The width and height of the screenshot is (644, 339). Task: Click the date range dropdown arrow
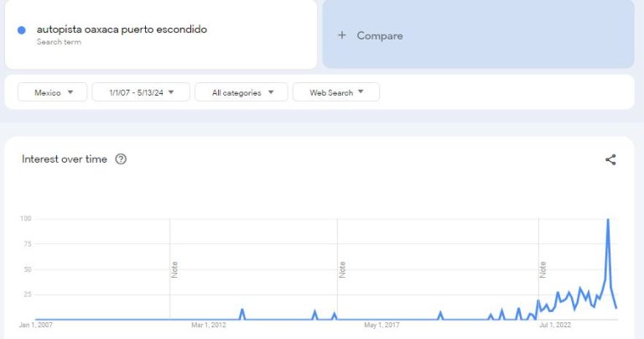(x=171, y=92)
